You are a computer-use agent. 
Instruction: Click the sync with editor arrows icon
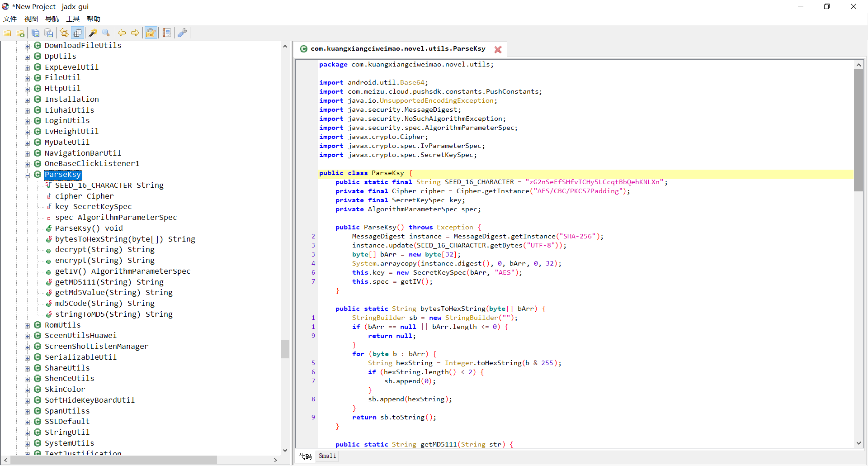64,33
